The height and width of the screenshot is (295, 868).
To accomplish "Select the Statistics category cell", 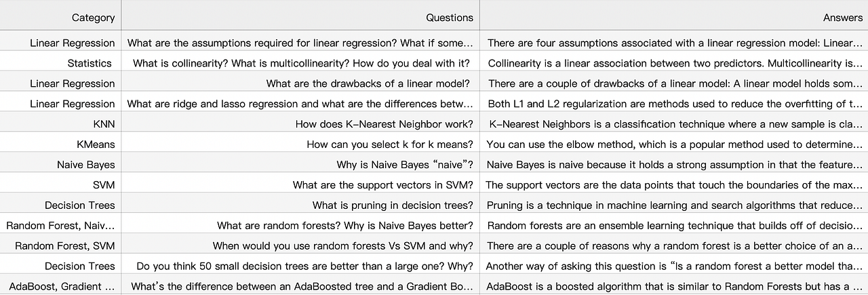I will tap(90, 63).
